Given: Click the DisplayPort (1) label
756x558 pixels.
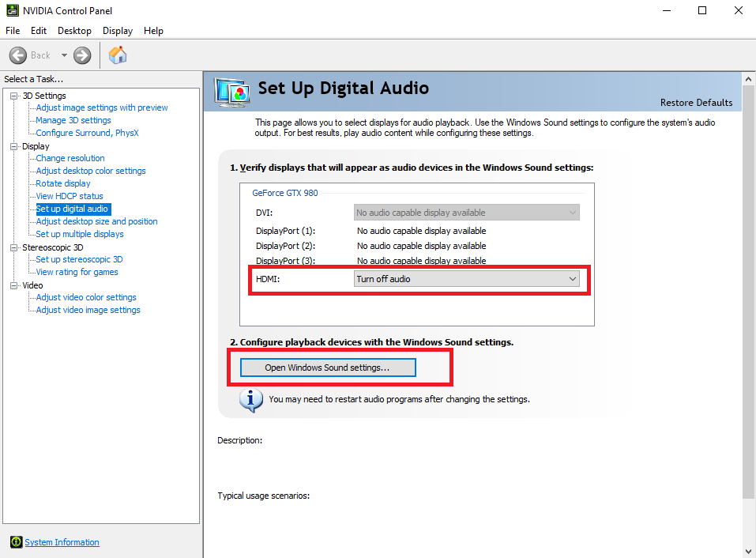Looking at the screenshot, I should pos(285,231).
